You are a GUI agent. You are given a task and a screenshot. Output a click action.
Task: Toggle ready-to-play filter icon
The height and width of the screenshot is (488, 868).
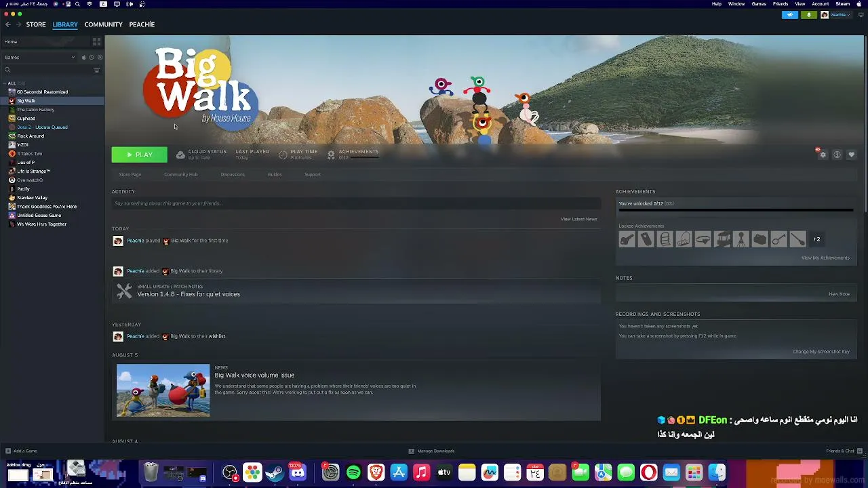pyautogui.click(x=100, y=58)
